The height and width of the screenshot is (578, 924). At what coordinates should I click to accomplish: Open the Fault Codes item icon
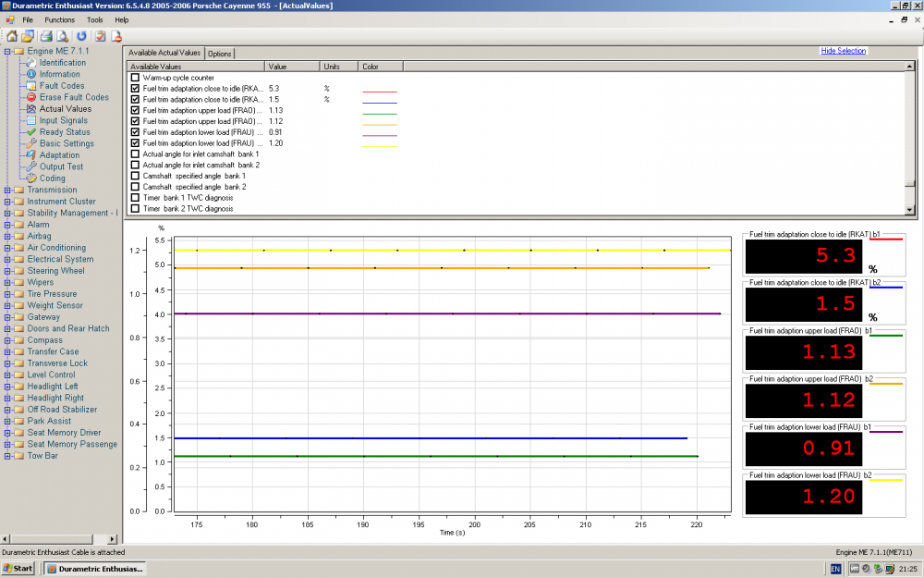[x=31, y=86]
